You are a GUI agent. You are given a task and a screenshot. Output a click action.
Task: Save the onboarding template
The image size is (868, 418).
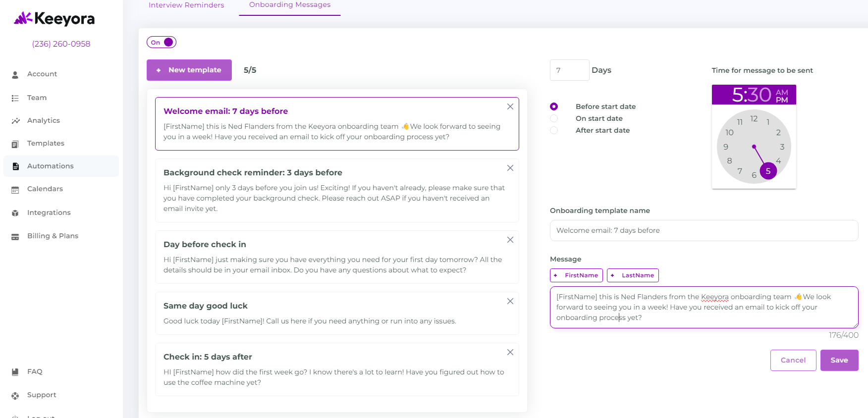839,360
